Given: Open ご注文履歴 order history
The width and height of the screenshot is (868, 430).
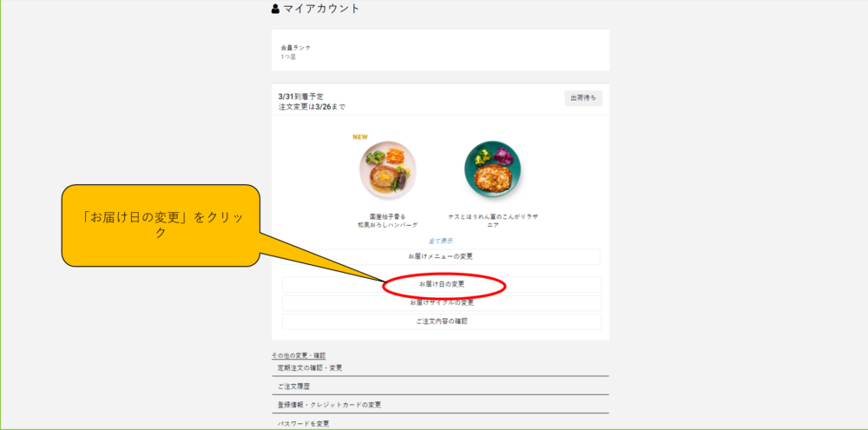Looking at the screenshot, I should [294, 386].
